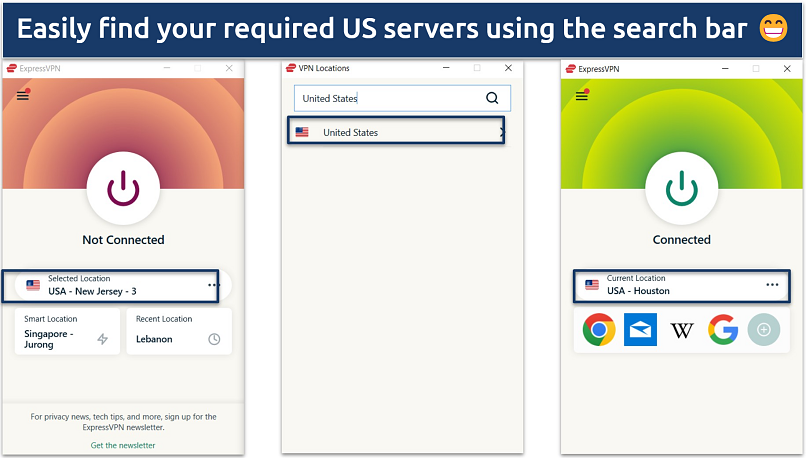Open hamburger menu in left ExpressVPN window
This screenshot has height=458, width=806.
point(22,95)
